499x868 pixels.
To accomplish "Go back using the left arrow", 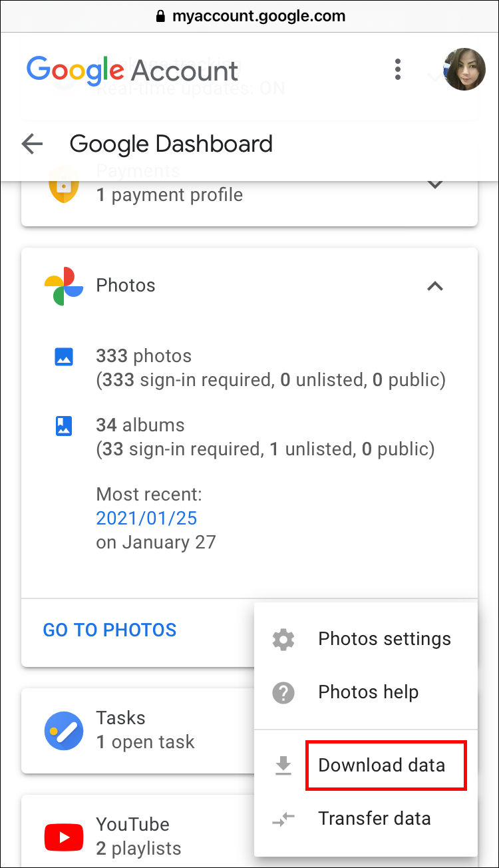I will coord(32,144).
